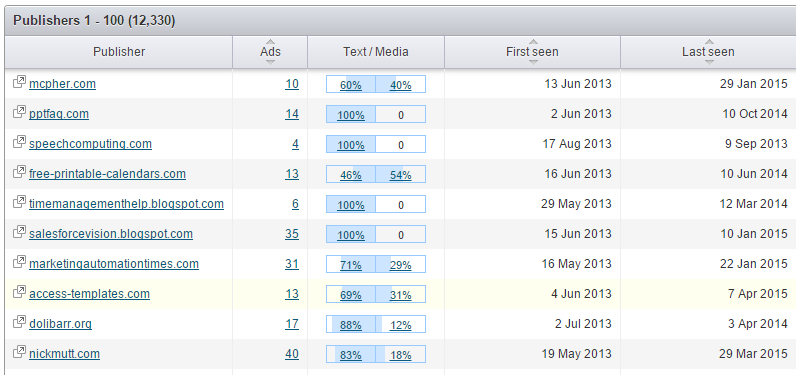Open nickmutt.com external link icon
This screenshot has width=796, height=375.
click(19, 352)
